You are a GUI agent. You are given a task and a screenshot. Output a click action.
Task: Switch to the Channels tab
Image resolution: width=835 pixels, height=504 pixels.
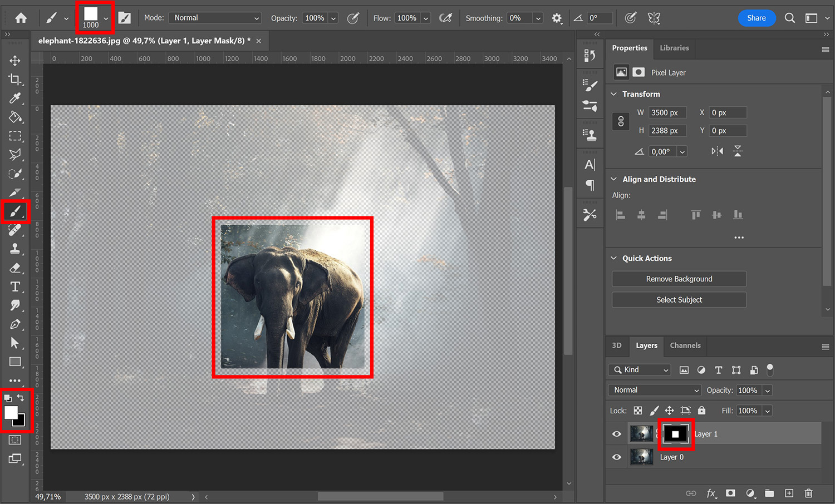pos(685,345)
